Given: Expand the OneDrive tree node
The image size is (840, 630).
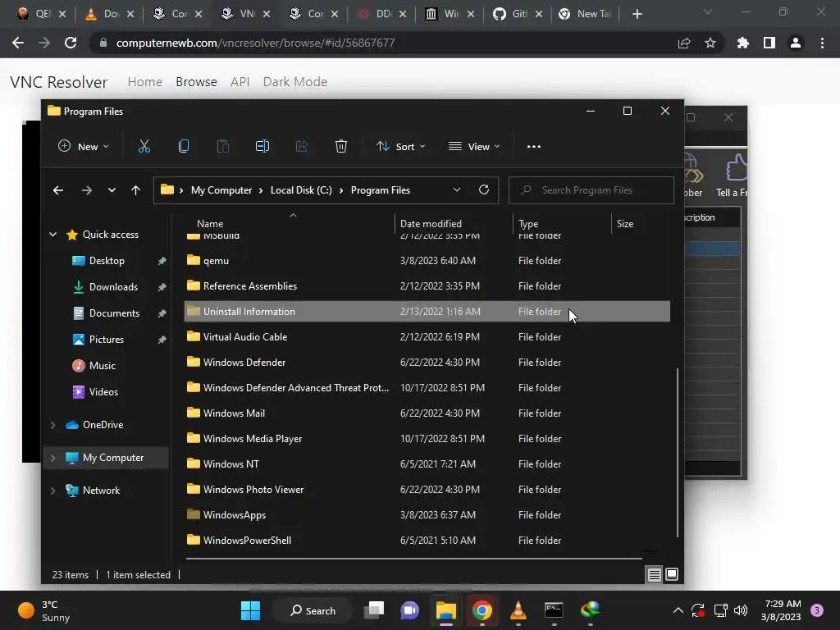Looking at the screenshot, I should (53, 425).
